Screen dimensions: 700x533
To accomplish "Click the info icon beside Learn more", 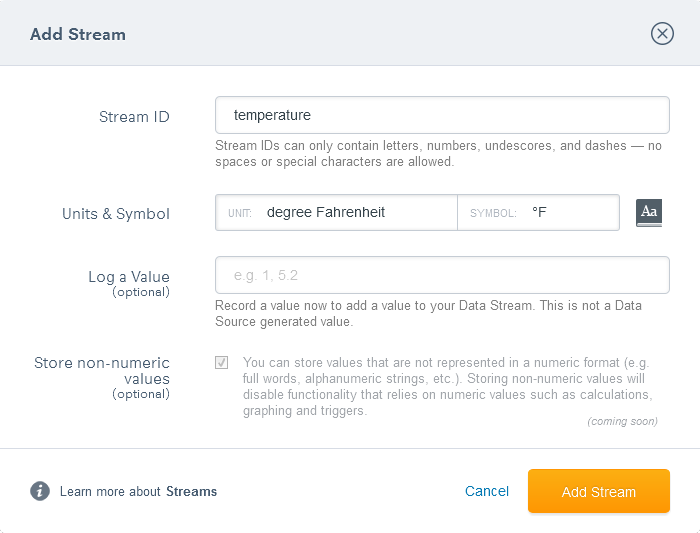I will 40,491.
